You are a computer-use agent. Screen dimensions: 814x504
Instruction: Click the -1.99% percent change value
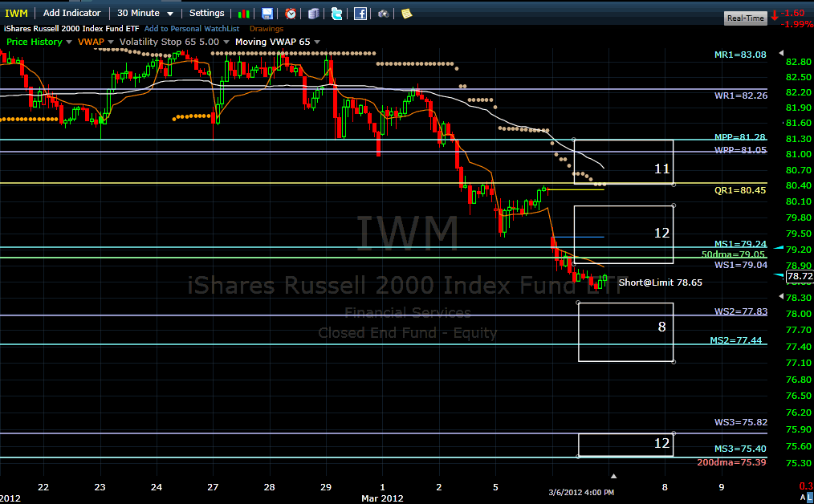pos(799,24)
